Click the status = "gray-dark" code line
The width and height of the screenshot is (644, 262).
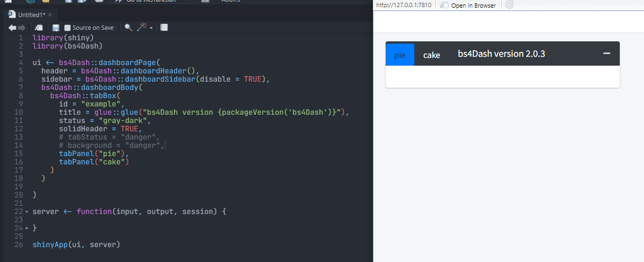[105, 120]
